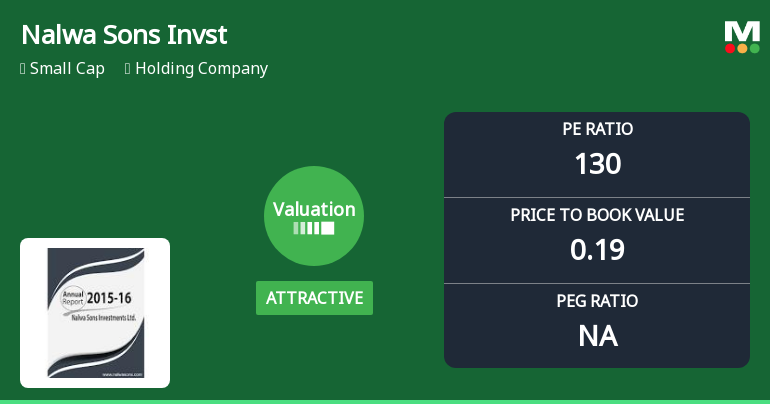
Task: Click the price to book value 0.19
Action: click(597, 249)
